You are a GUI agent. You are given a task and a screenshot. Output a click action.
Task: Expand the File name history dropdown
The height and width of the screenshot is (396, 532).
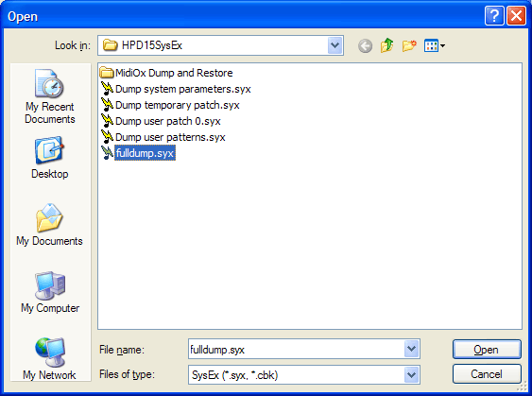tap(412, 349)
